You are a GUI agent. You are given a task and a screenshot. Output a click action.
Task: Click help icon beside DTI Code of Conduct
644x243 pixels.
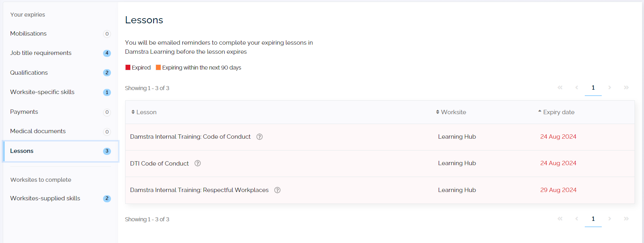[197, 163]
